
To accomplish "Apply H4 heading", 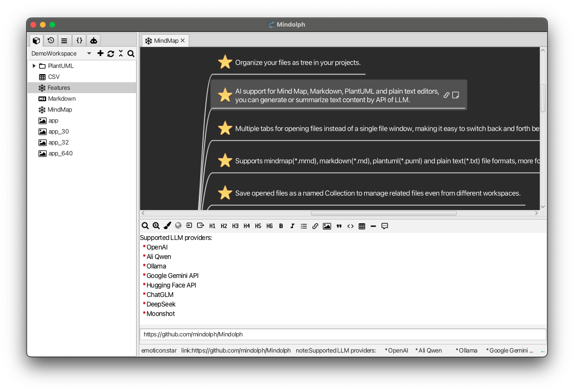I will click(x=247, y=226).
